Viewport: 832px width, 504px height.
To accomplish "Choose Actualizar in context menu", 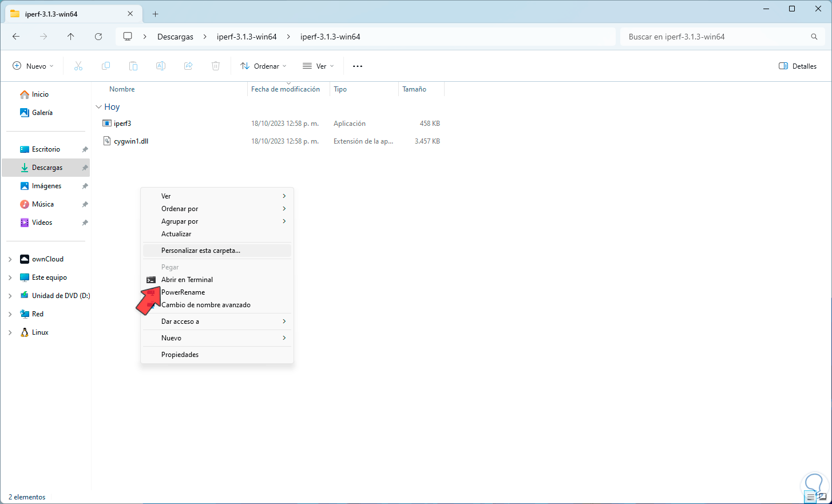I will (x=217, y=234).
